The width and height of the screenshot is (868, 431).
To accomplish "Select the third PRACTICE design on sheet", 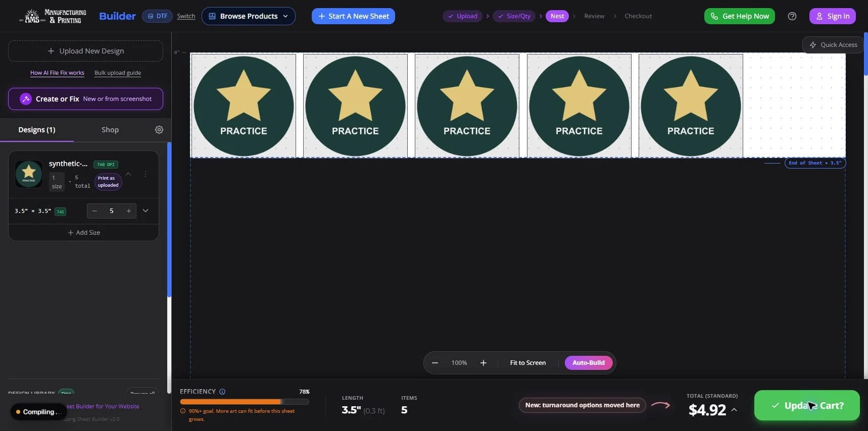I will click(x=467, y=106).
